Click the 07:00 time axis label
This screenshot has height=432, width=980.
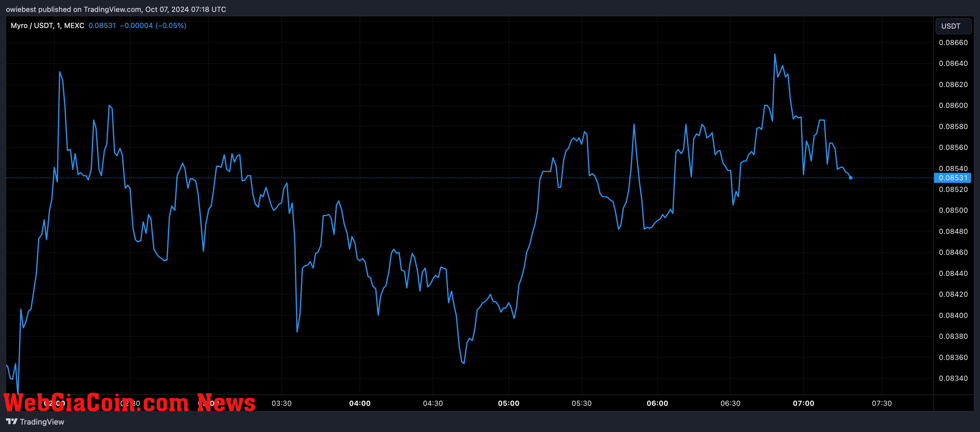(x=803, y=403)
